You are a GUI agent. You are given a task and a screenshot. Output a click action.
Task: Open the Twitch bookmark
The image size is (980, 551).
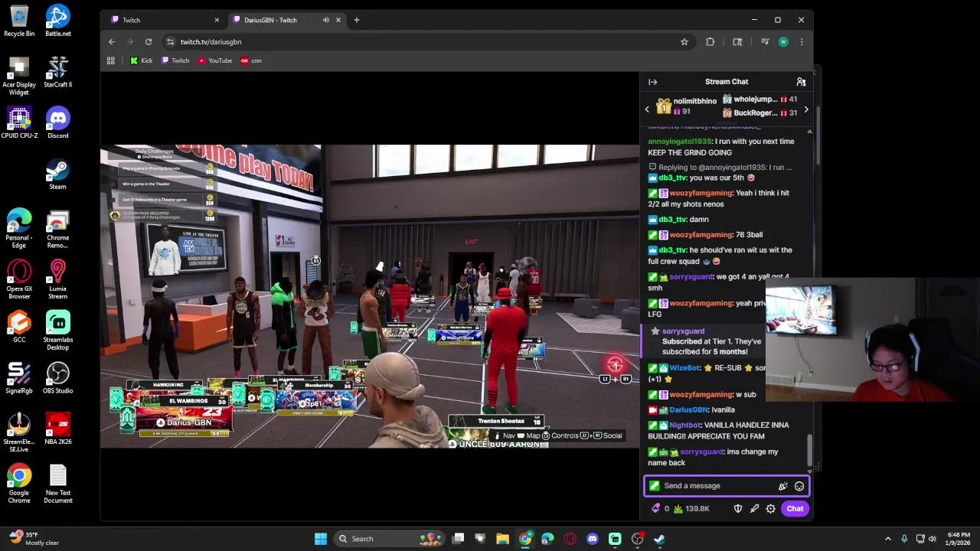click(x=175, y=60)
